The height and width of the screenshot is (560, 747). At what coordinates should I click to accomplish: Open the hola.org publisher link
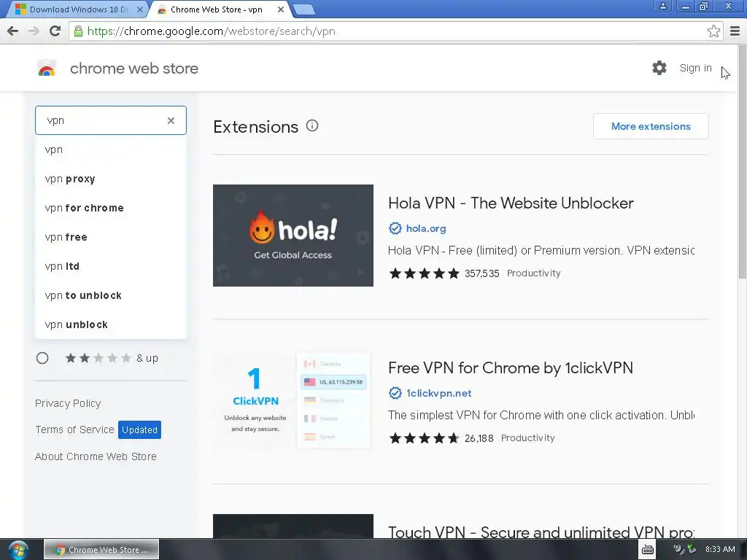pos(426,228)
